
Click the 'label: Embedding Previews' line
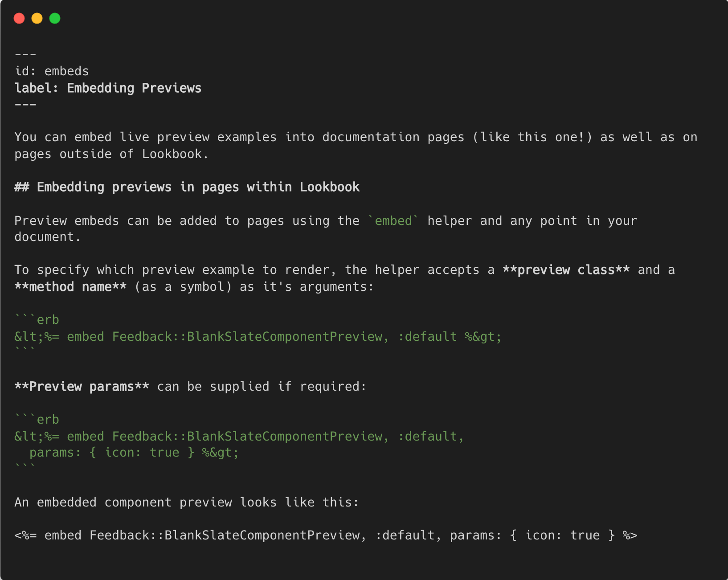click(108, 88)
